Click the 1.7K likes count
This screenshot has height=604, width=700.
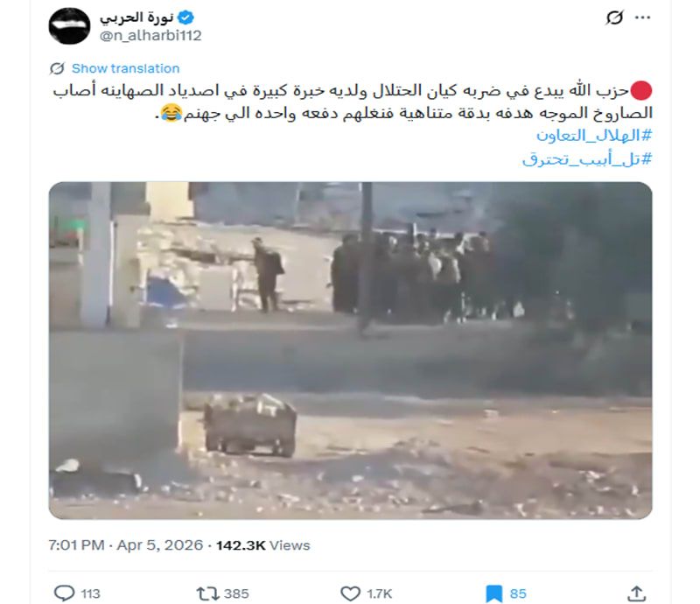379,593
